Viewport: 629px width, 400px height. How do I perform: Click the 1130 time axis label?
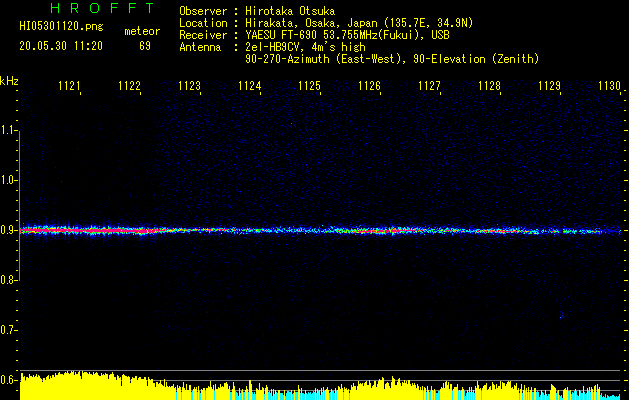[609, 86]
